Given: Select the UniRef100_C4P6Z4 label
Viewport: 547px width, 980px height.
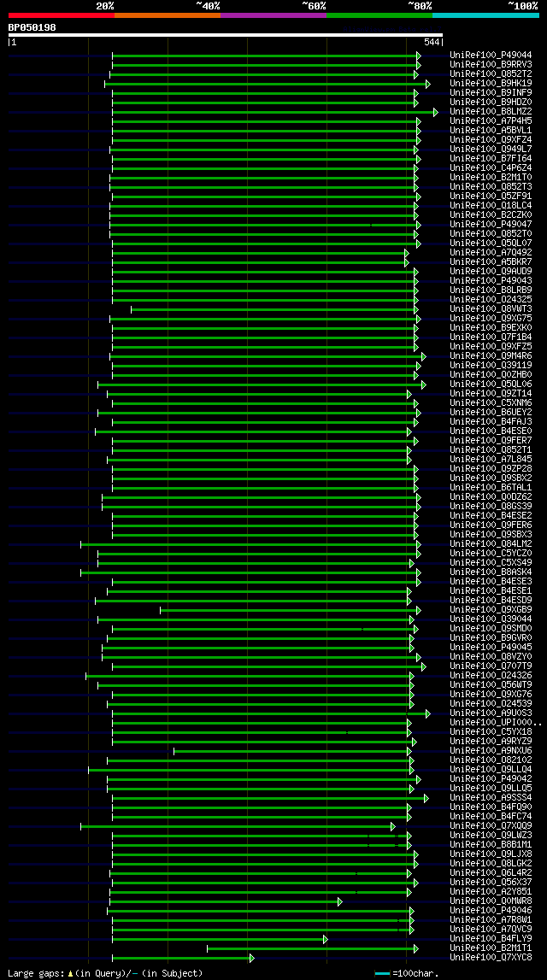Looking at the screenshot, I should click(x=491, y=168).
